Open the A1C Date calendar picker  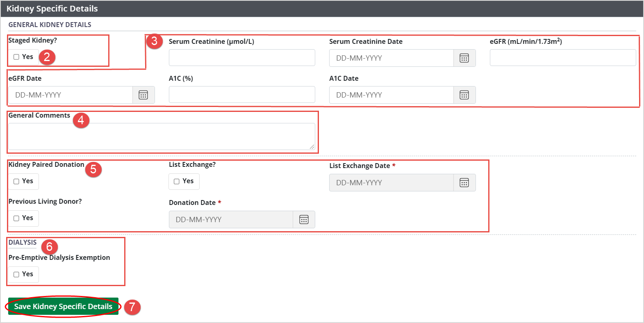[464, 95]
